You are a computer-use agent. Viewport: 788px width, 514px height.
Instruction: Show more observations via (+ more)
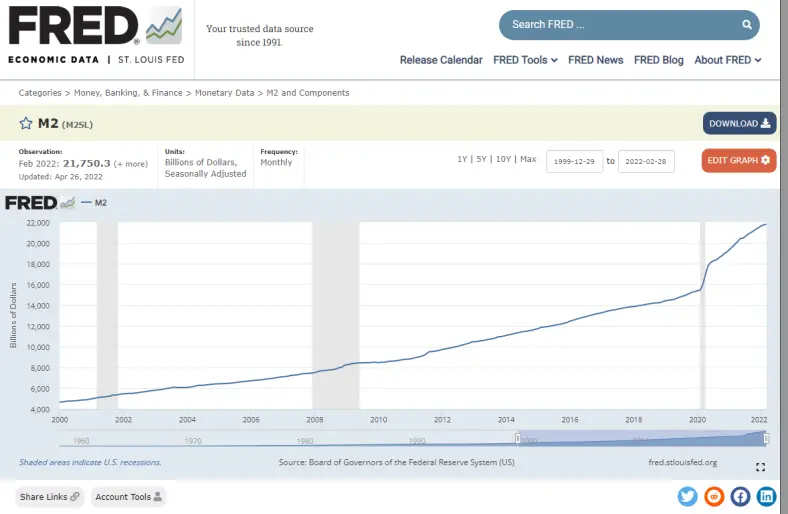click(131, 164)
